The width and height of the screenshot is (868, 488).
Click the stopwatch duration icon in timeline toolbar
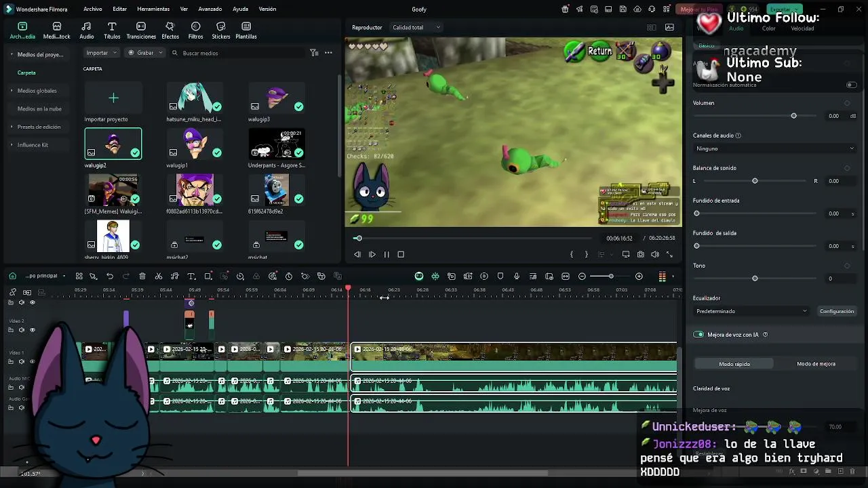[x=289, y=277]
